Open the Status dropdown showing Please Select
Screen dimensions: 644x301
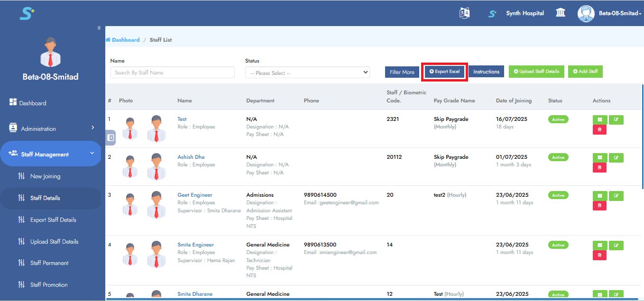click(307, 72)
